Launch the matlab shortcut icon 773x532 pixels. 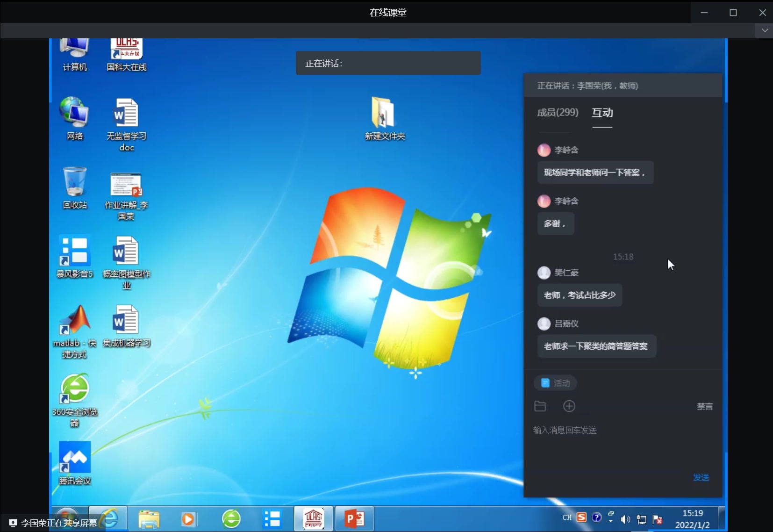click(75, 331)
